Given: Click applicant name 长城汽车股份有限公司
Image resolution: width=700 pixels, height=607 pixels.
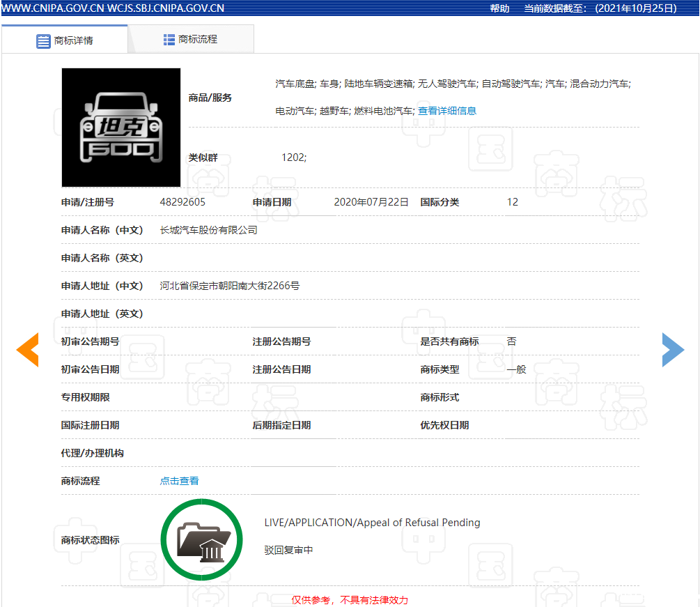Looking at the screenshot, I should (208, 230).
